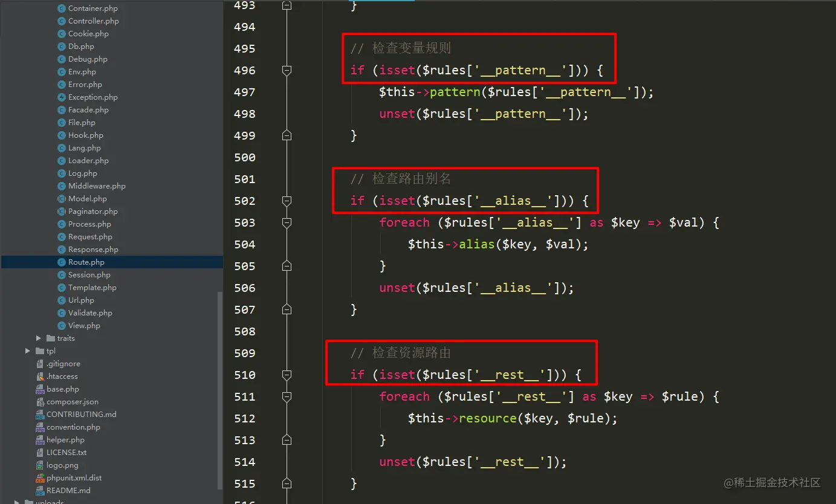Open helper.php file
836x504 pixels.
click(x=65, y=440)
